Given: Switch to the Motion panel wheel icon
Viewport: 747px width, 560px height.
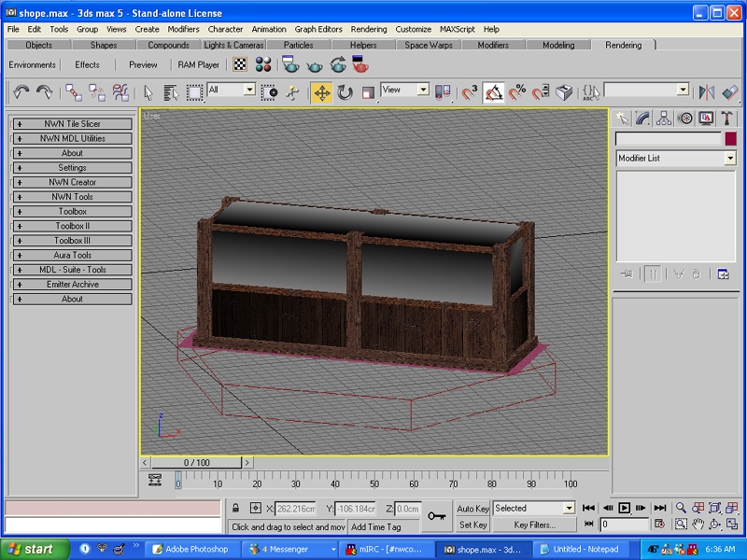Looking at the screenshot, I should [684, 119].
